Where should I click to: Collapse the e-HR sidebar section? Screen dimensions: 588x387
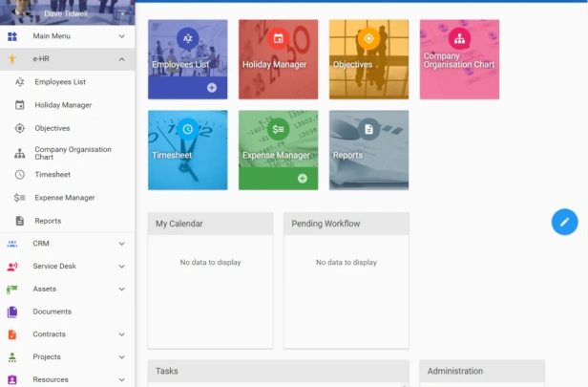pos(122,59)
